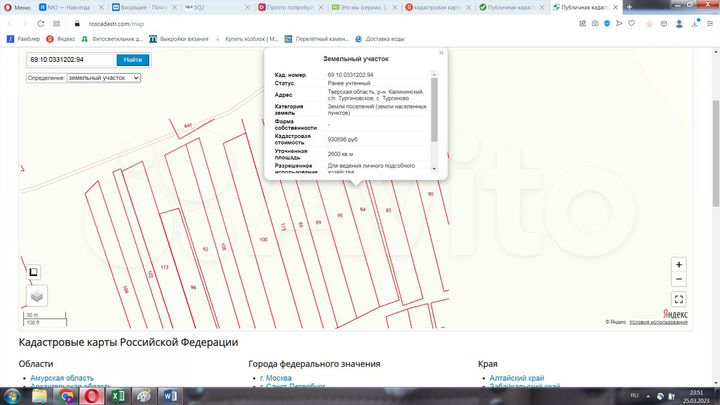Viewport: 720px width, 405px height.
Task: Switch to the Просто попробуй tab
Action: [290, 7]
